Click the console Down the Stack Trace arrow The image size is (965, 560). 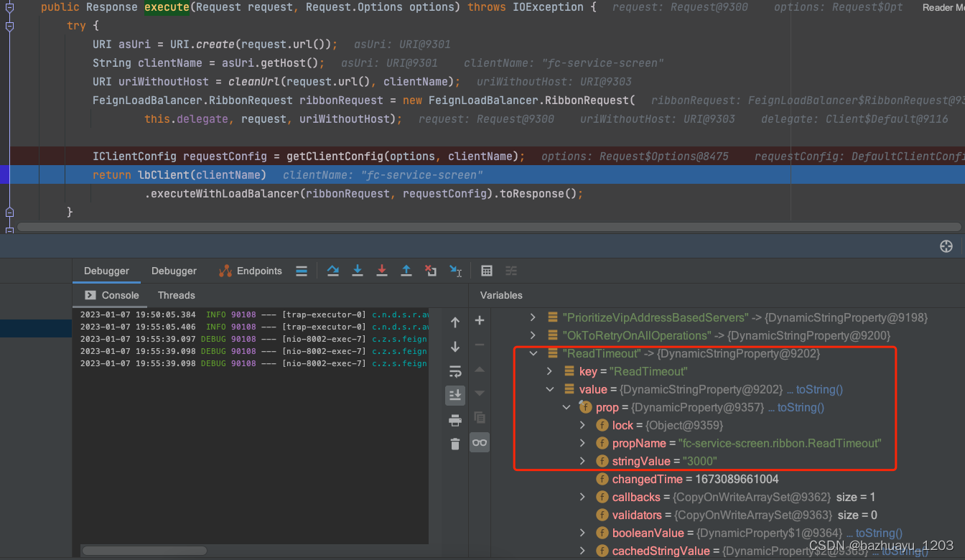pos(455,347)
